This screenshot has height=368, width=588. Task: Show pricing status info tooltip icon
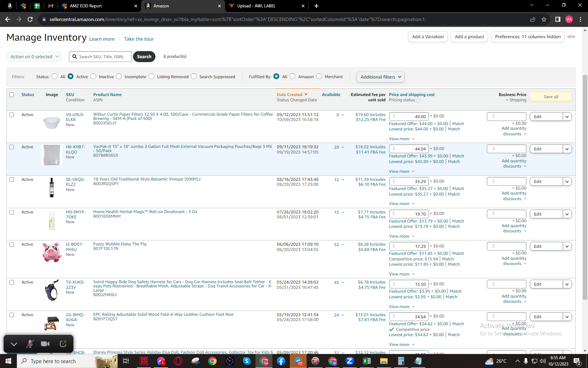pos(418,101)
